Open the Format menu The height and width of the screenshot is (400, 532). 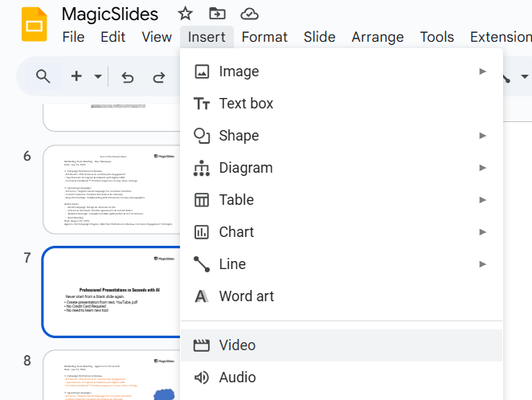pyautogui.click(x=264, y=37)
